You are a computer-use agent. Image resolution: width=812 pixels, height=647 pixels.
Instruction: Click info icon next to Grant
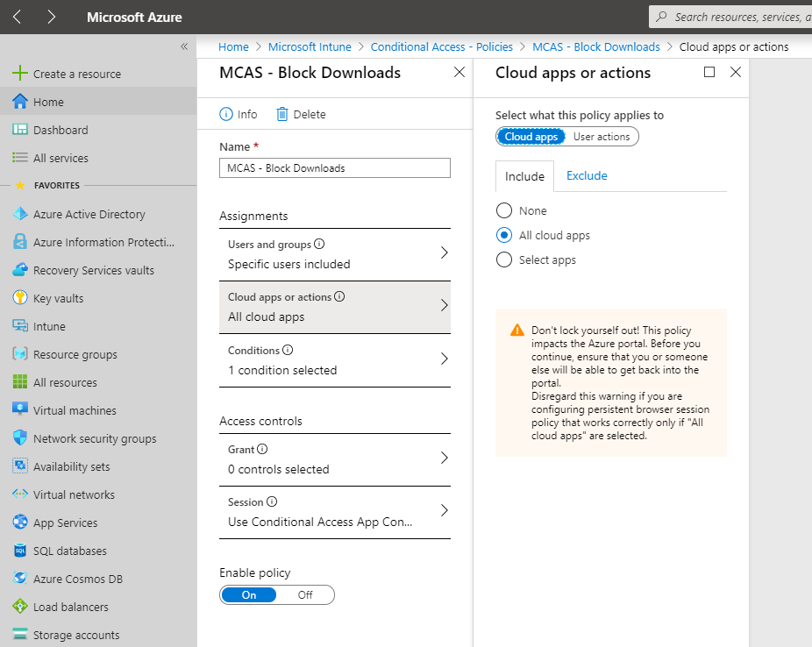pyautogui.click(x=262, y=449)
